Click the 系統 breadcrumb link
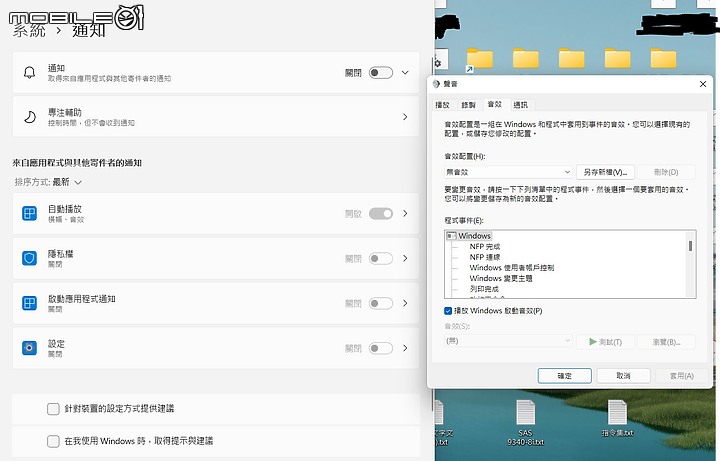720x461 pixels. (x=28, y=31)
